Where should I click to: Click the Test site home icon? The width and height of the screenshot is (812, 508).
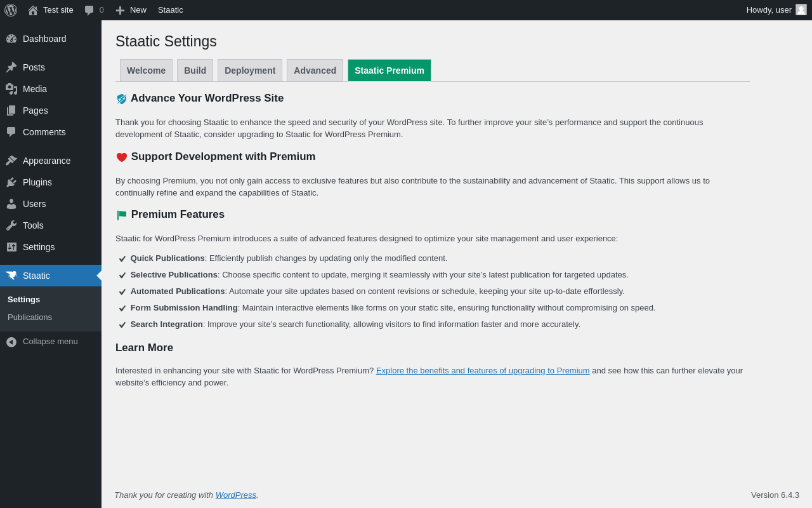(x=33, y=10)
